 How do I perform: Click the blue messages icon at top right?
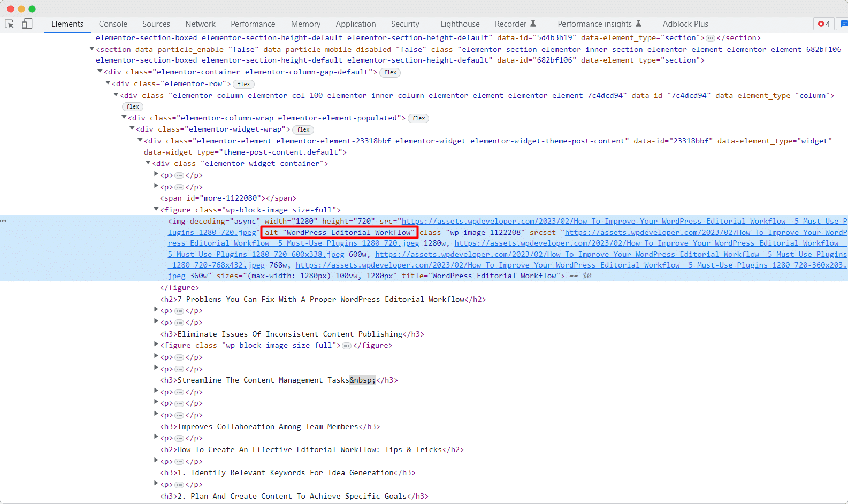coord(844,24)
